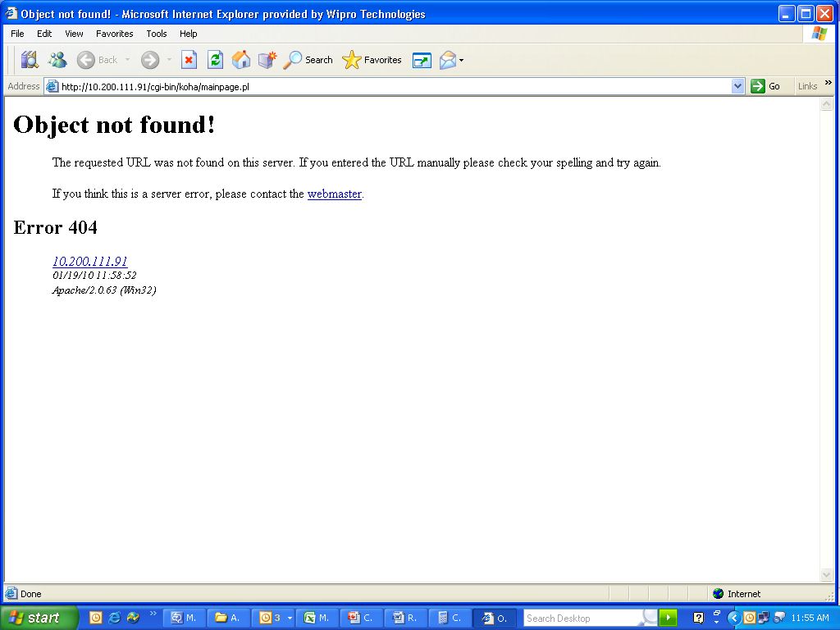Open the Research (books) toolbar icon
840x630 pixels.
[30, 60]
